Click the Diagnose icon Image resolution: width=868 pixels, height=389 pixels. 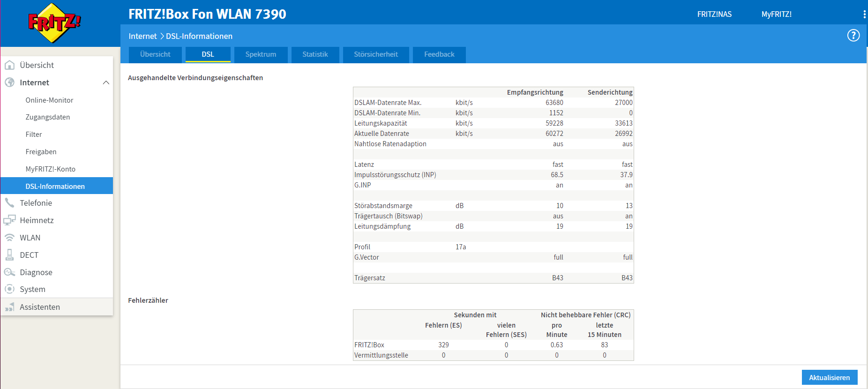tap(9, 272)
